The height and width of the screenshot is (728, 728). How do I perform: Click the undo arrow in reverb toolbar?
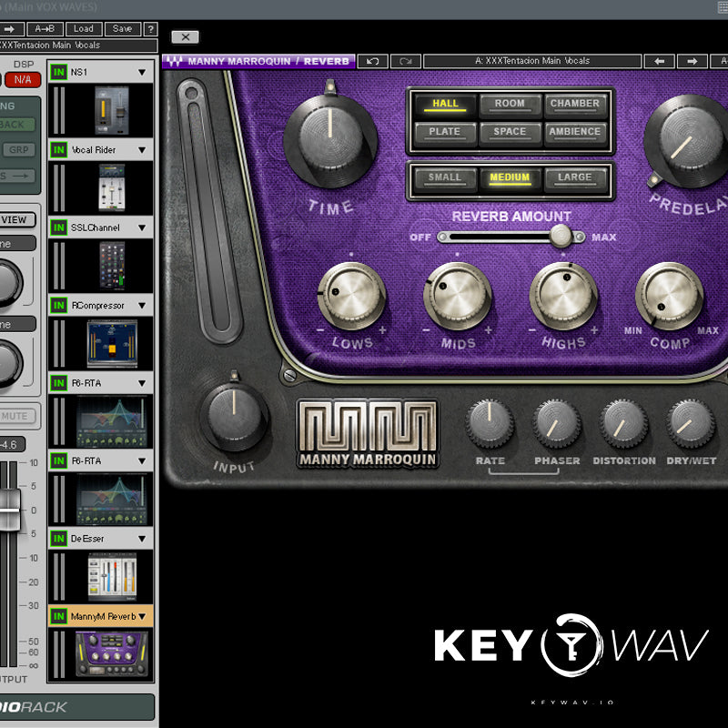[372, 61]
